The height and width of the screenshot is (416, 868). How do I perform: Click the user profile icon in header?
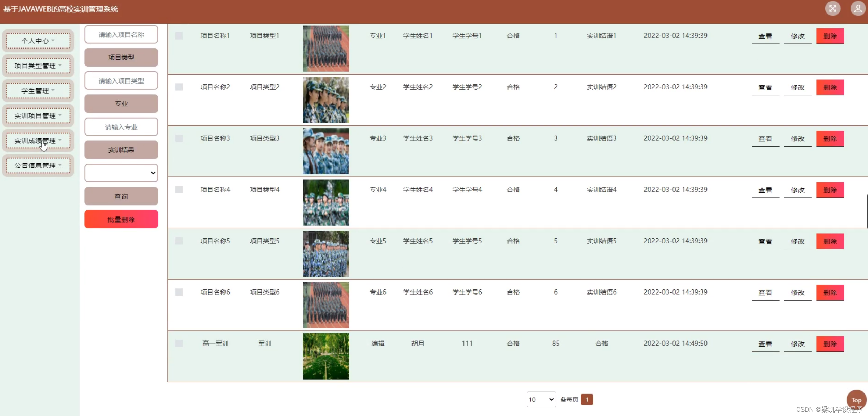858,9
